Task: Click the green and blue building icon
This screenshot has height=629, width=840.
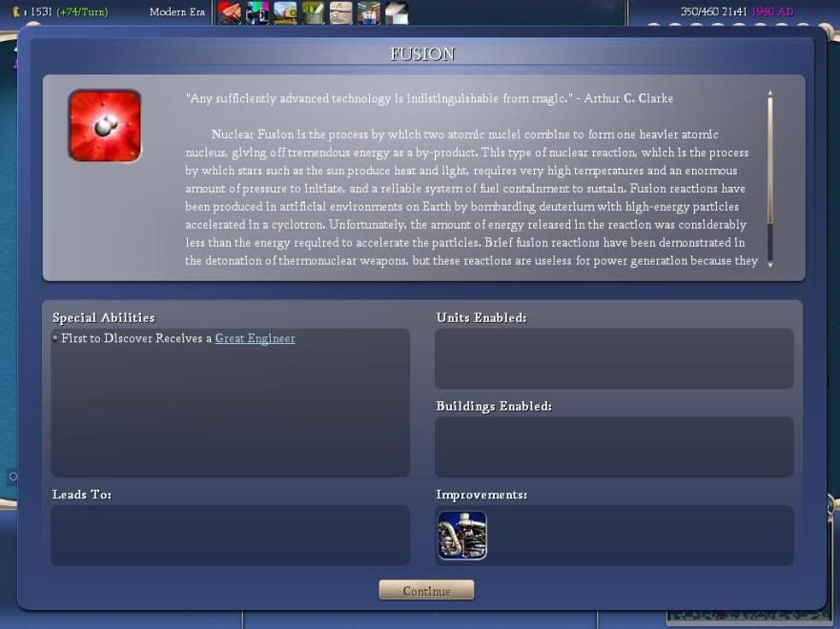Action: (369, 12)
